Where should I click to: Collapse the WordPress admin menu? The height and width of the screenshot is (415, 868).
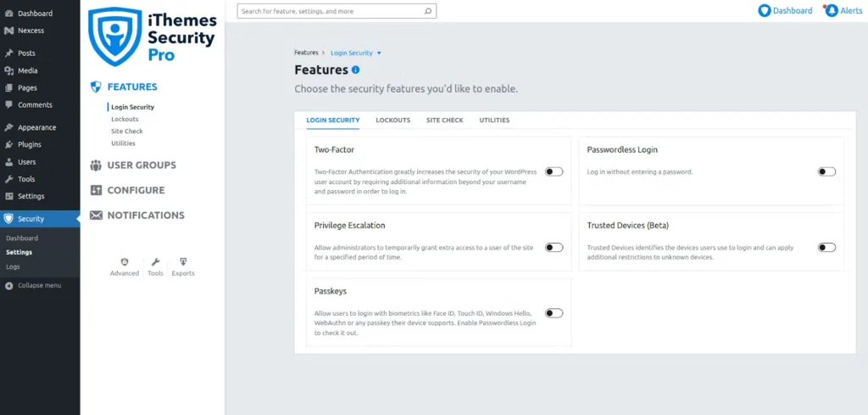tap(40, 285)
